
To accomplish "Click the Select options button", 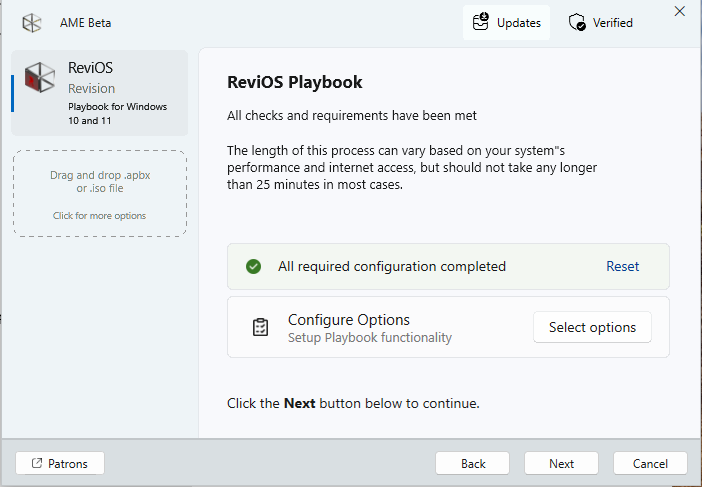I will click(x=592, y=327).
